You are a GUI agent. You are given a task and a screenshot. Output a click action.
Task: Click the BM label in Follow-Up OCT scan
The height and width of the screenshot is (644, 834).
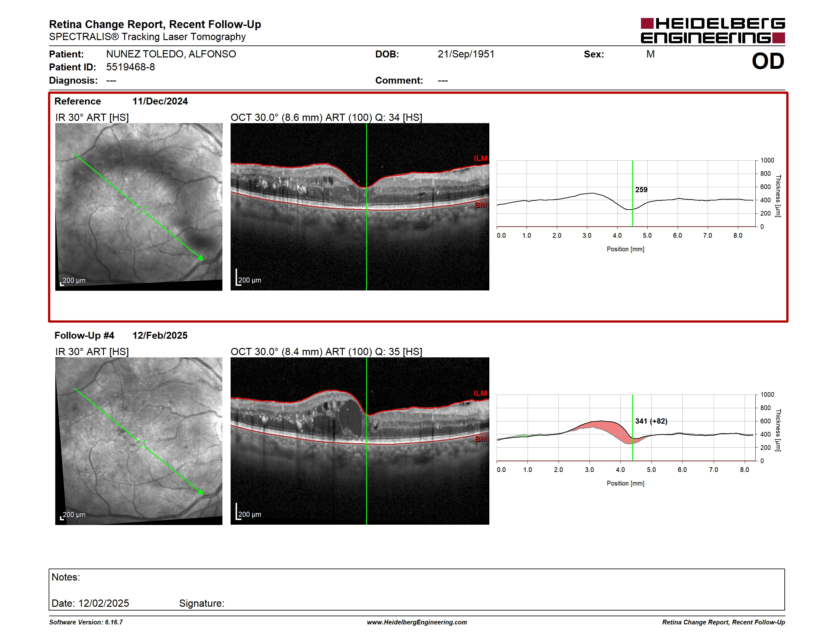coord(481,439)
